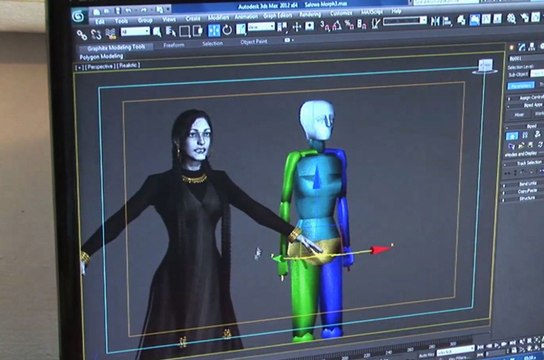The height and width of the screenshot is (360, 544).
Task: Open the Select by Name dialog icon
Action: tap(171, 32)
